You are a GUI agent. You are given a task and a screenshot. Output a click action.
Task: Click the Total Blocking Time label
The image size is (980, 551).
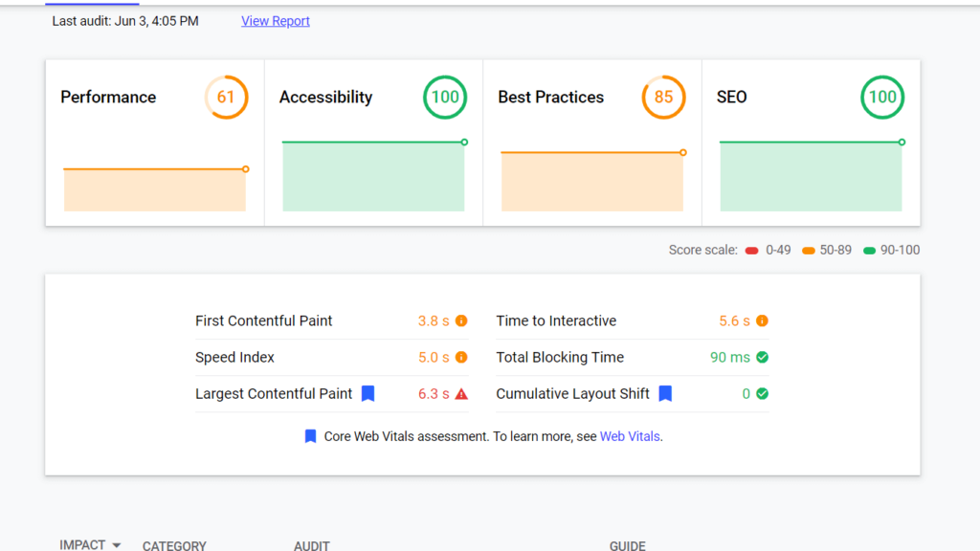[x=560, y=357]
